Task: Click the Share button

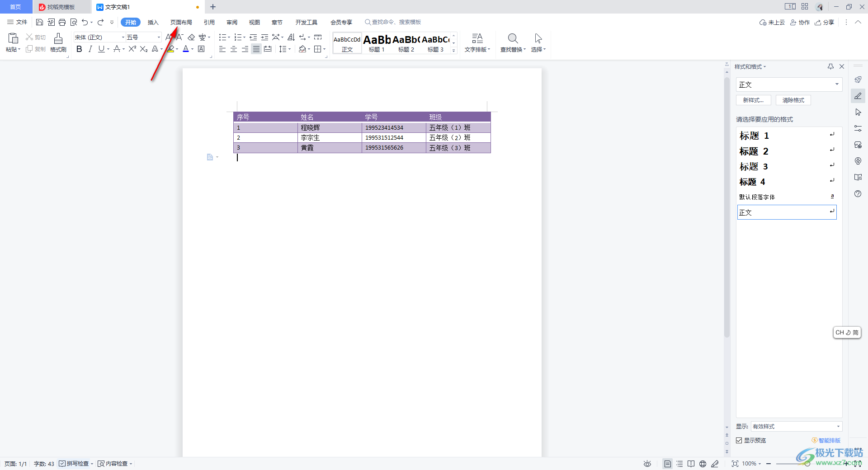Action: [x=825, y=22]
